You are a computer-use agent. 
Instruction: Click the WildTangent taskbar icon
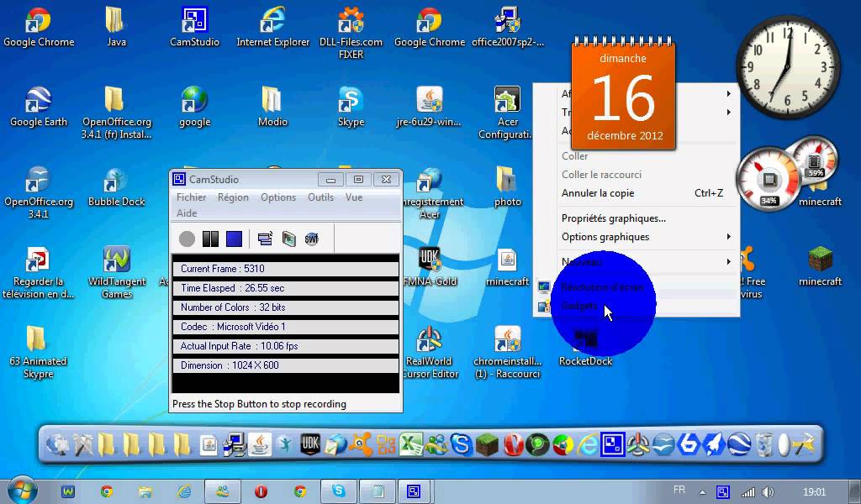(68, 491)
